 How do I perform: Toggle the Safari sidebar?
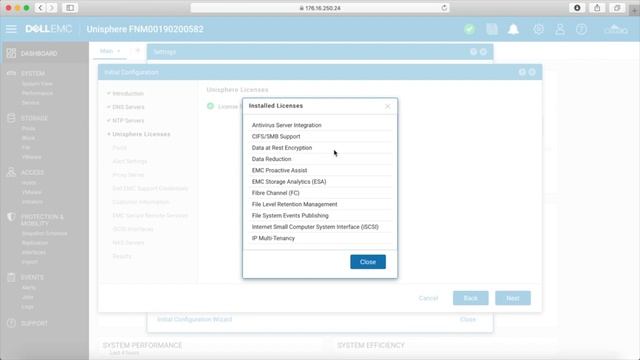coord(70,8)
